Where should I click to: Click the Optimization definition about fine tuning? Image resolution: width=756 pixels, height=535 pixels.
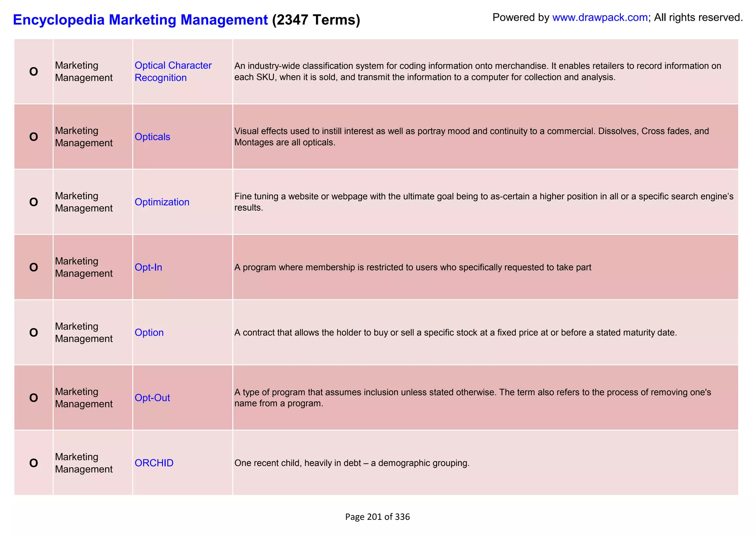tap(484, 202)
